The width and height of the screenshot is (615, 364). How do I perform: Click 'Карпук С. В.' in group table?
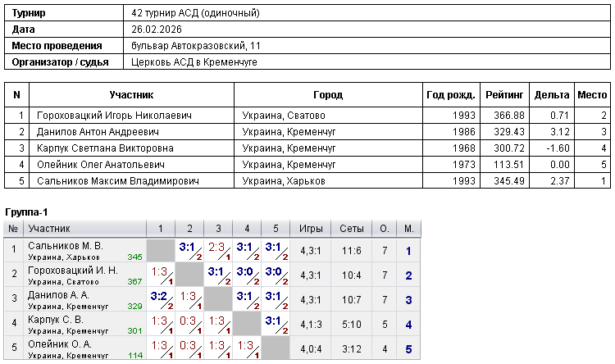(x=55, y=320)
